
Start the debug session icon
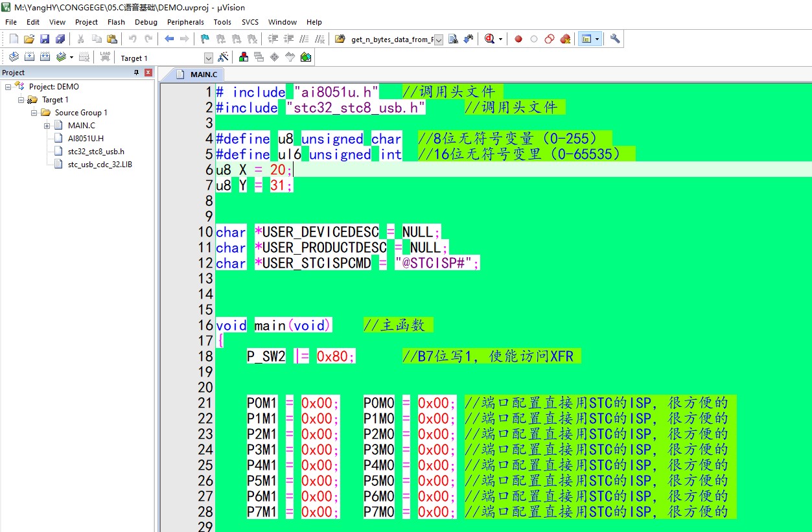pos(491,39)
